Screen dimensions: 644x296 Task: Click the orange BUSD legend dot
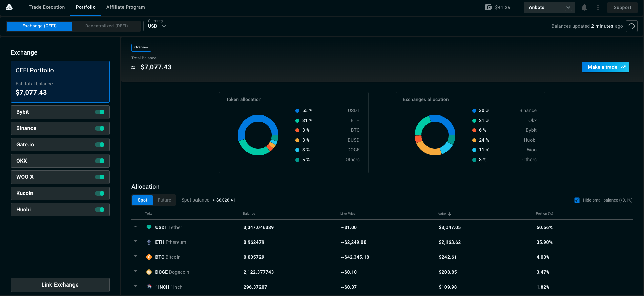pyautogui.click(x=297, y=140)
